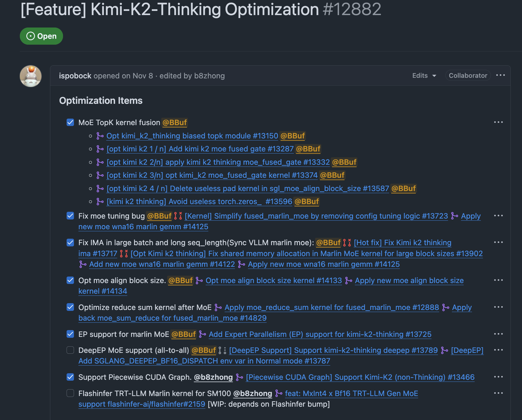Click merged icon before Add new moe #14122
The image size is (522, 420).
pyautogui.click(x=83, y=264)
